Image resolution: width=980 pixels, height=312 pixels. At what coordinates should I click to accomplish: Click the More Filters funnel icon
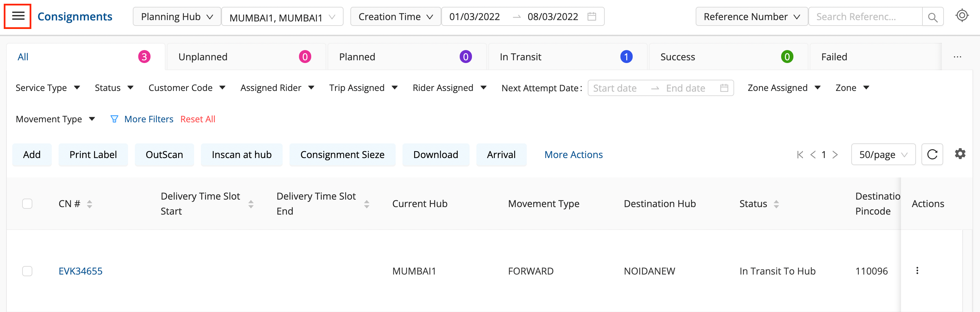click(114, 119)
